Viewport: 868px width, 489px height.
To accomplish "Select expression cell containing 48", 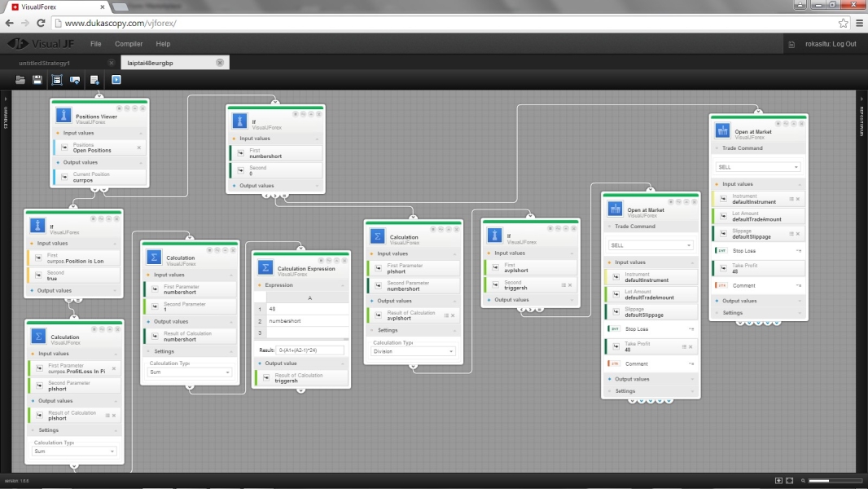I will [x=307, y=309].
